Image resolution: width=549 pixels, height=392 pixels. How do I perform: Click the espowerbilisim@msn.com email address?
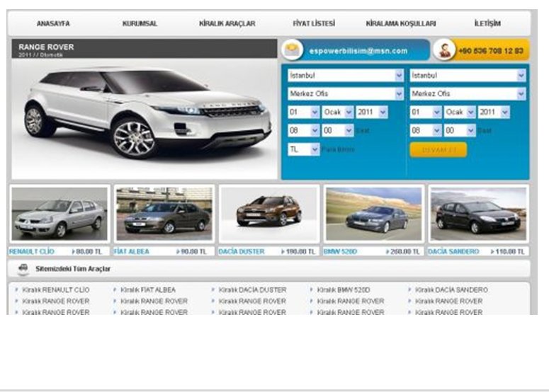(x=358, y=51)
